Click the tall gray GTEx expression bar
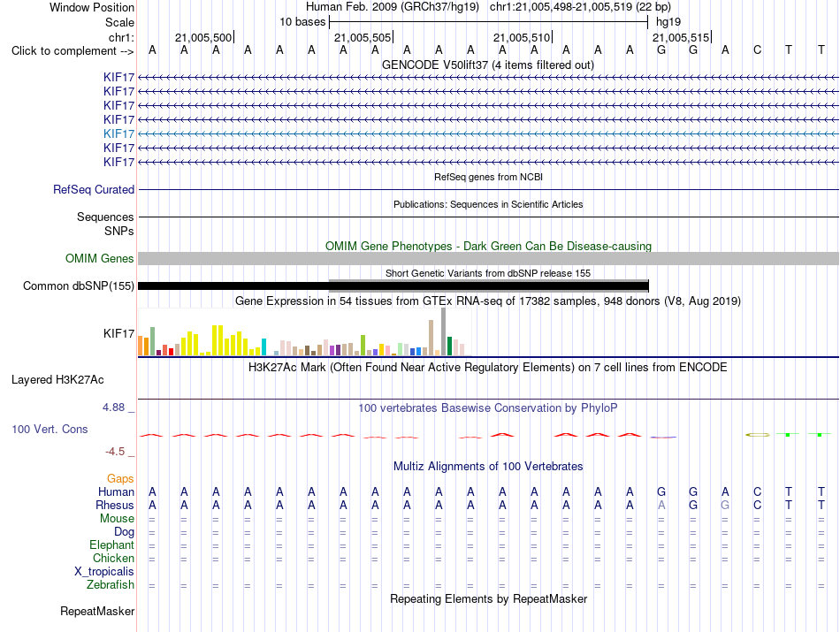This screenshot has height=632, width=840. click(444, 331)
